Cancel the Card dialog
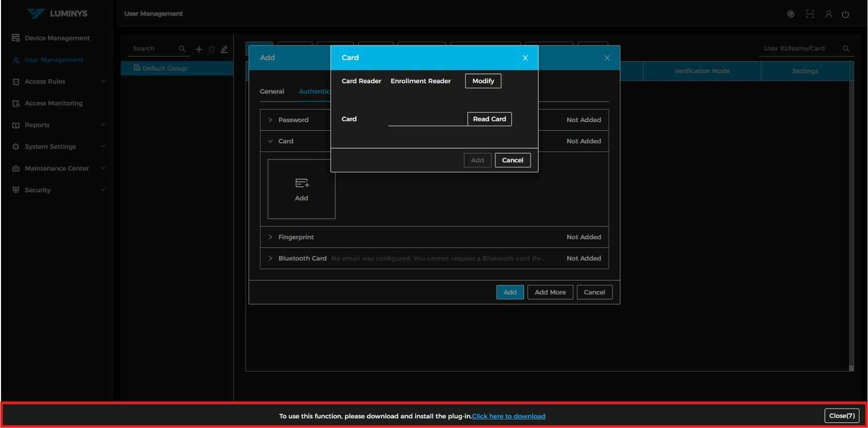 512,160
